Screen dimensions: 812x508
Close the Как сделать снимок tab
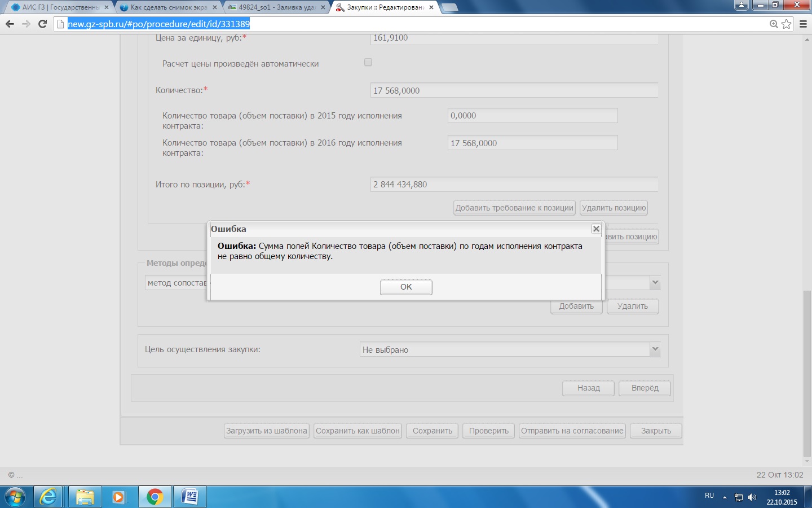coord(215,7)
